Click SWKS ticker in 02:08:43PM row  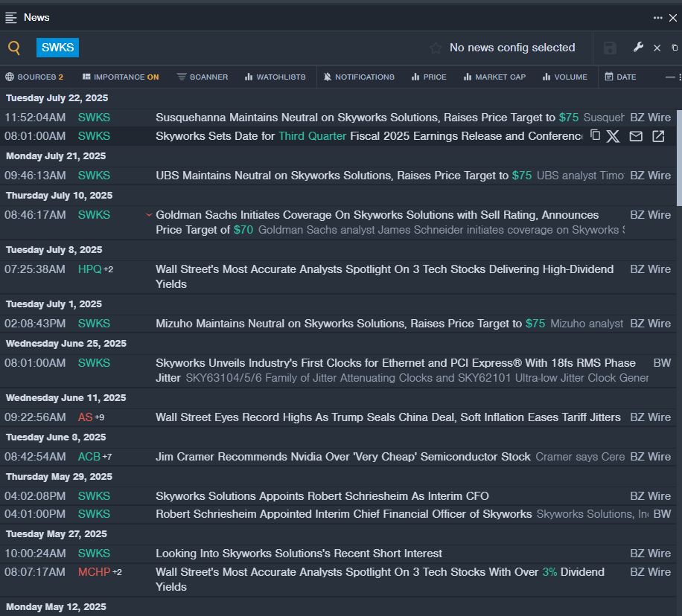click(94, 324)
